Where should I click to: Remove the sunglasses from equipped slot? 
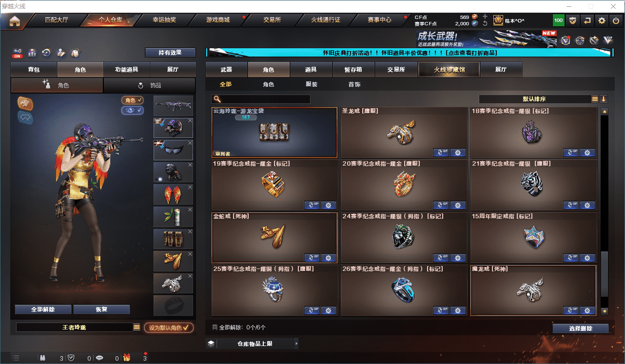coord(190,143)
